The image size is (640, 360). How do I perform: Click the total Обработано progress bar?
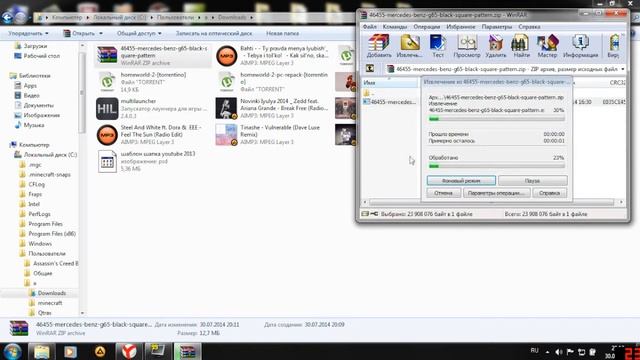(497, 166)
